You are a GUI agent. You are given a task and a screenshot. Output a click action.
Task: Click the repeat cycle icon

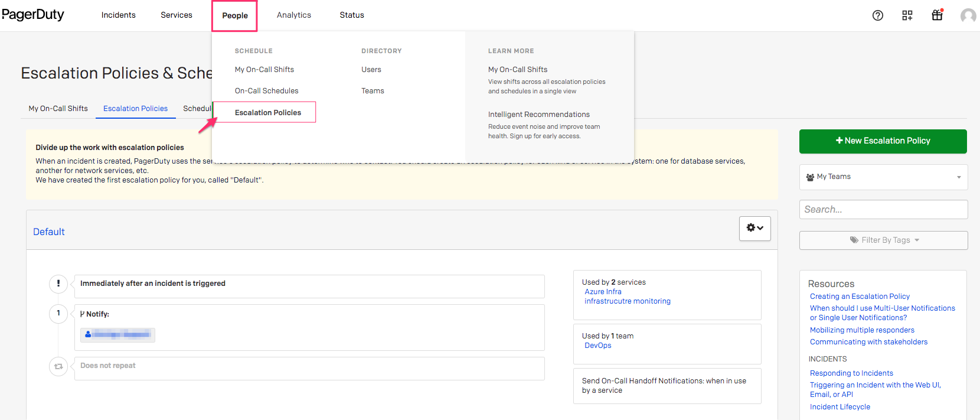point(58,366)
